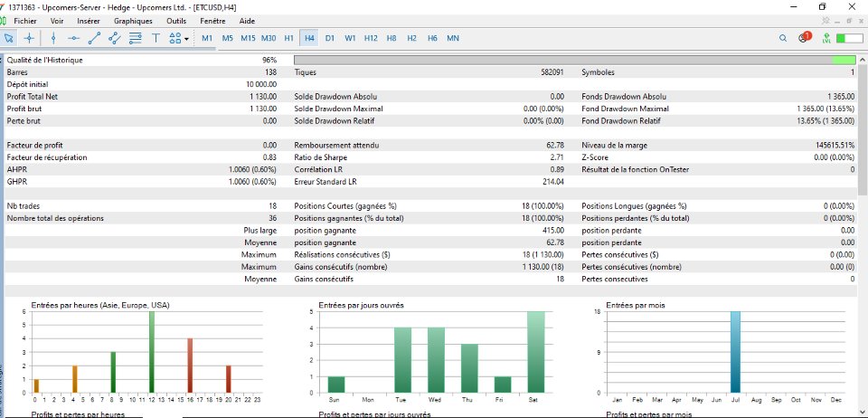Click the 'Dépôt initial' value 10 000.00
This screenshot has width=868, height=418.
click(261, 84)
